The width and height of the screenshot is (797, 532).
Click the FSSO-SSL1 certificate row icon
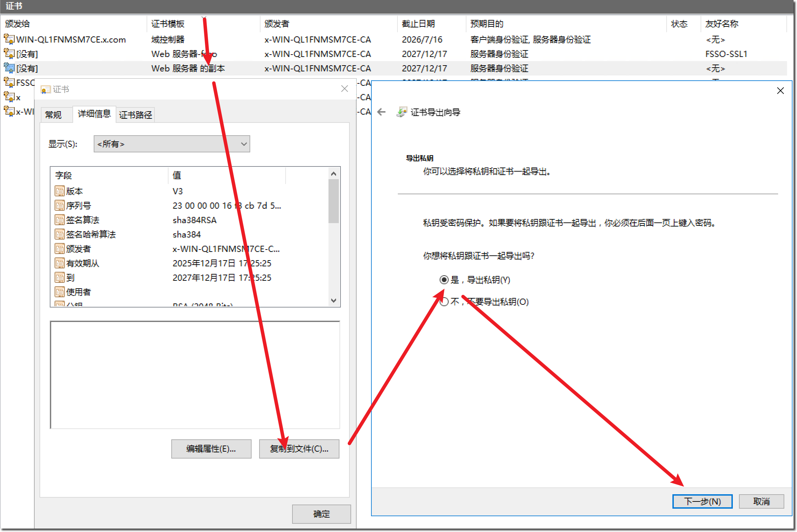coord(9,54)
